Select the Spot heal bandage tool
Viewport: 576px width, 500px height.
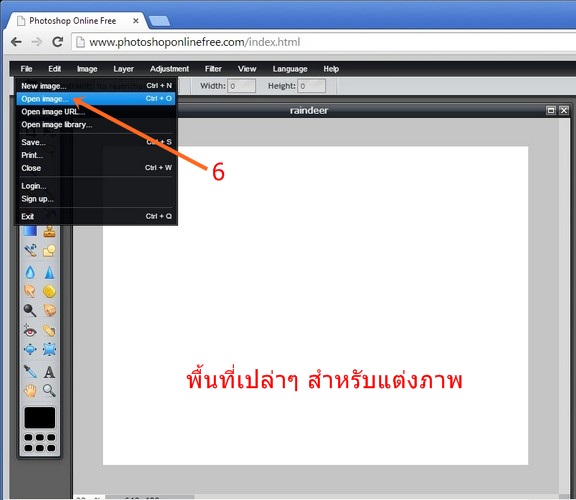(49, 331)
